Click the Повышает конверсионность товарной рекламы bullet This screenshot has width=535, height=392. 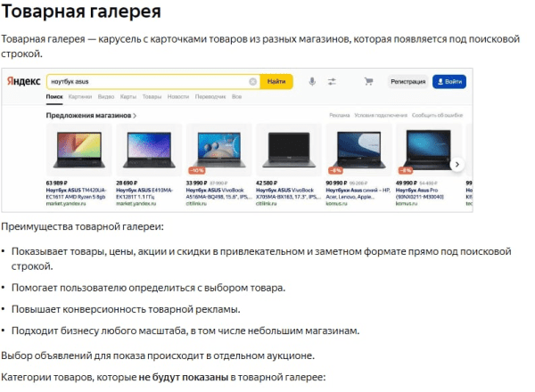[126, 309]
